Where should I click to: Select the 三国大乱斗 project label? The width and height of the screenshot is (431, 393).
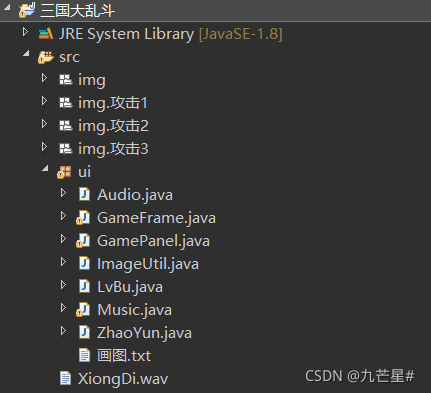[78, 11]
